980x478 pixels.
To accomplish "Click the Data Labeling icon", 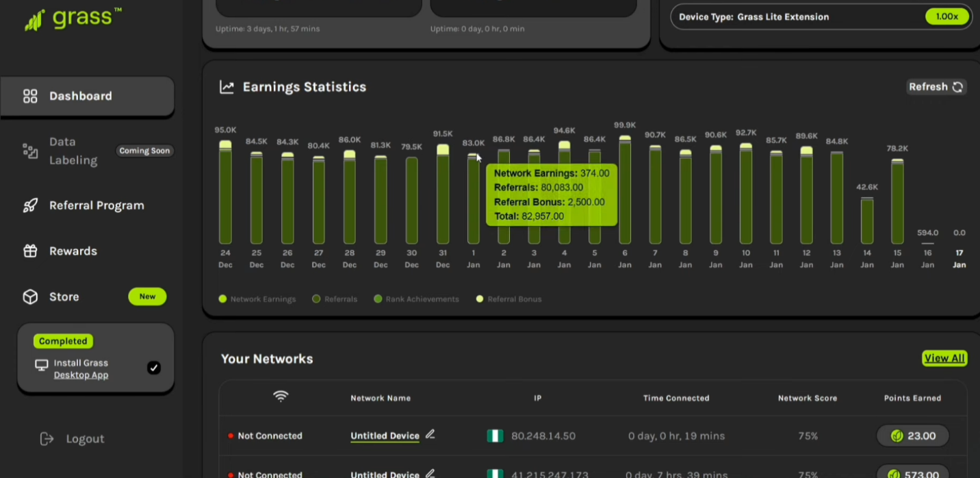I will coord(30,151).
